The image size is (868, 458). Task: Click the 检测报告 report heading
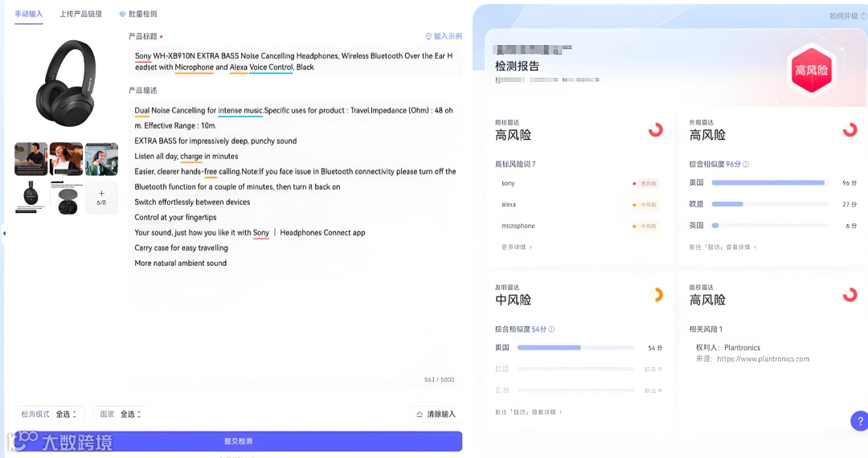click(517, 66)
